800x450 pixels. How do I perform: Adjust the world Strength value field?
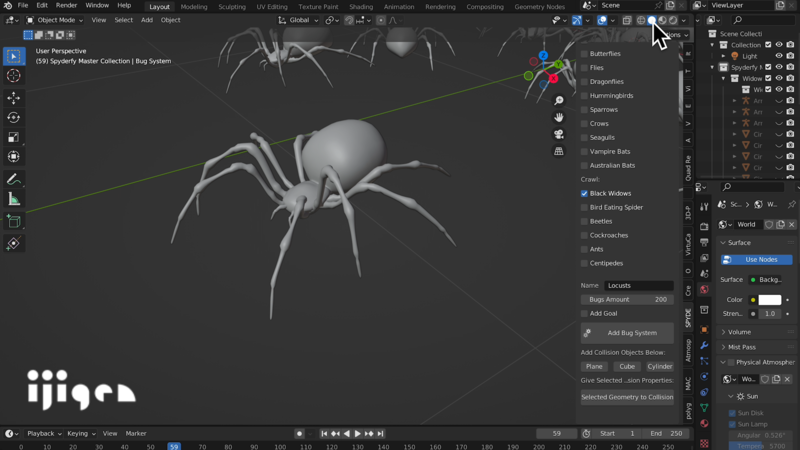click(x=770, y=314)
